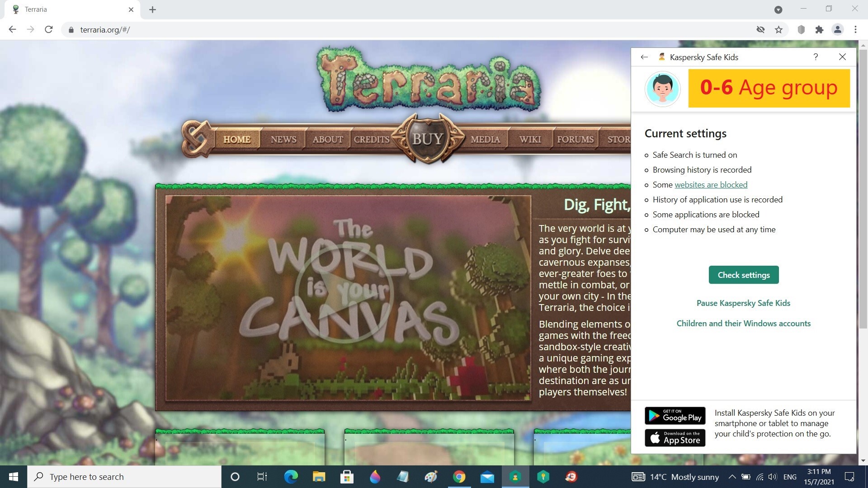Image resolution: width=868 pixels, height=488 pixels.
Task: Open the paint palette app on taskbar
Action: [x=431, y=477]
